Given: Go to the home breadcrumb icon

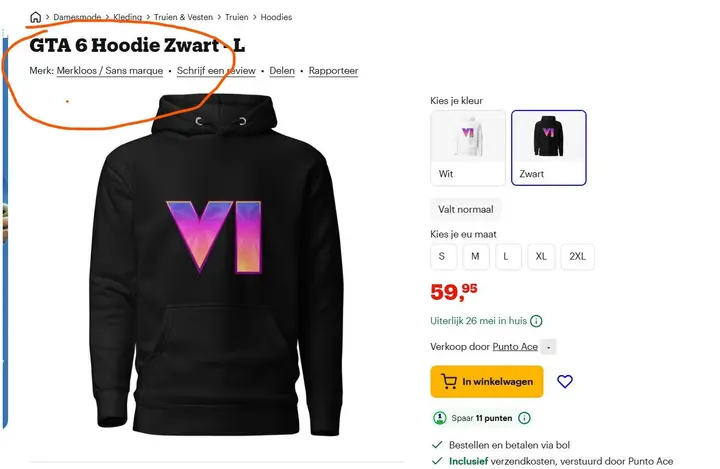Looking at the screenshot, I should click(35, 17).
